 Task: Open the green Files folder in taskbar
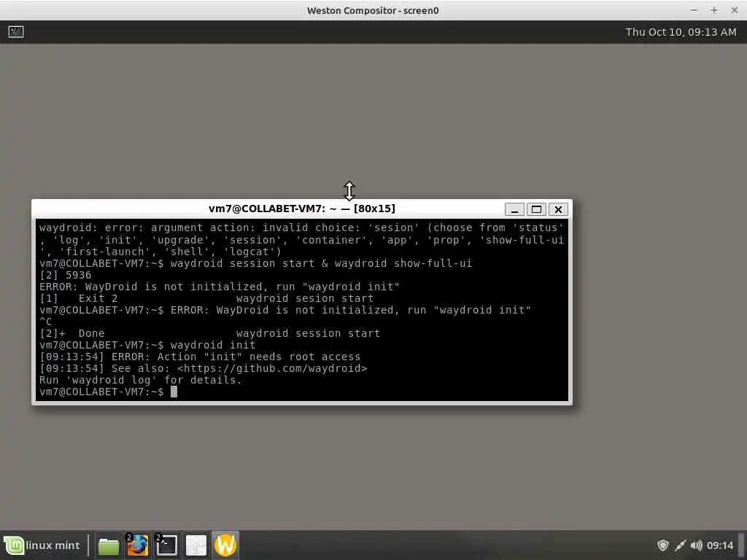point(108,545)
